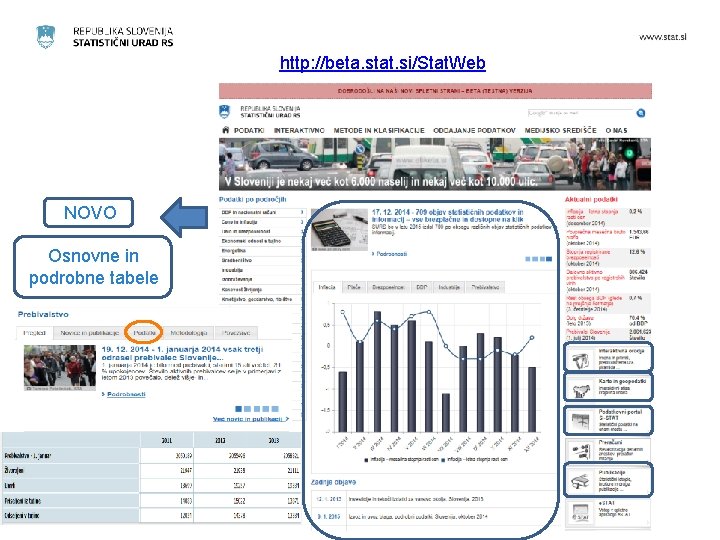Expand BDP in nacionalni računi category
This screenshot has width=720, height=540.
click(262, 213)
